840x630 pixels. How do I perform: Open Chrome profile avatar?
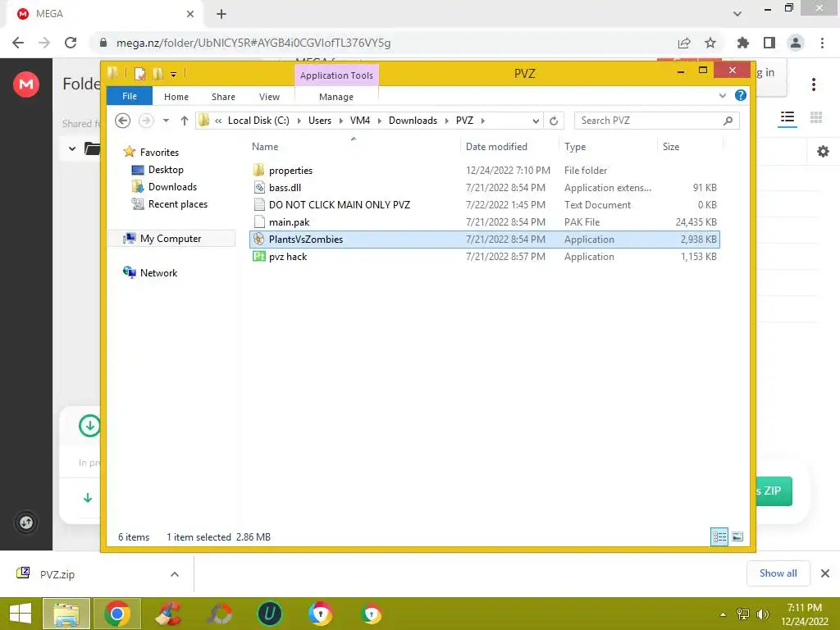(x=796, y=43)
